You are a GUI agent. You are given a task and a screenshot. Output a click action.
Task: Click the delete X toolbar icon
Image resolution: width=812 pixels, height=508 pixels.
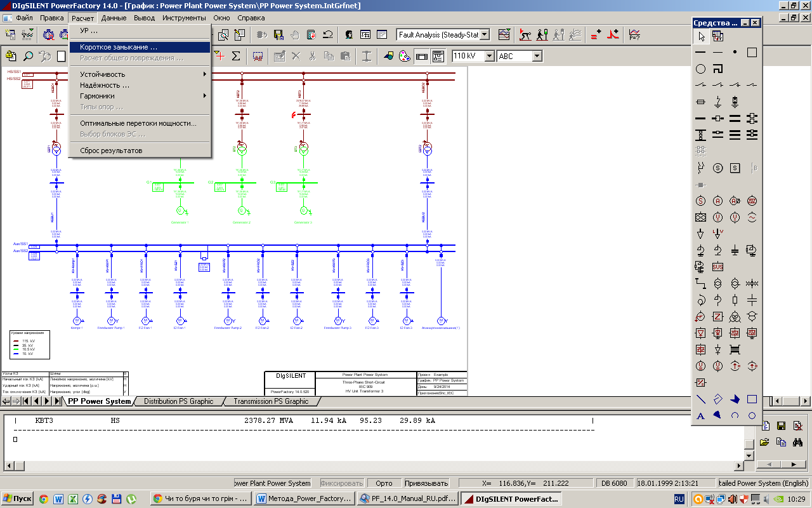pos(296,56)
